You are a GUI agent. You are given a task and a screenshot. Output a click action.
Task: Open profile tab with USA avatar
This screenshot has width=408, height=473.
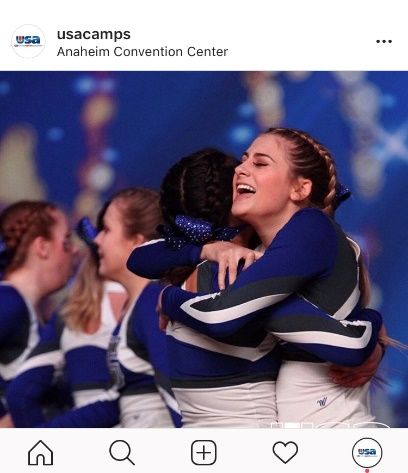click(x=367, y=453)
